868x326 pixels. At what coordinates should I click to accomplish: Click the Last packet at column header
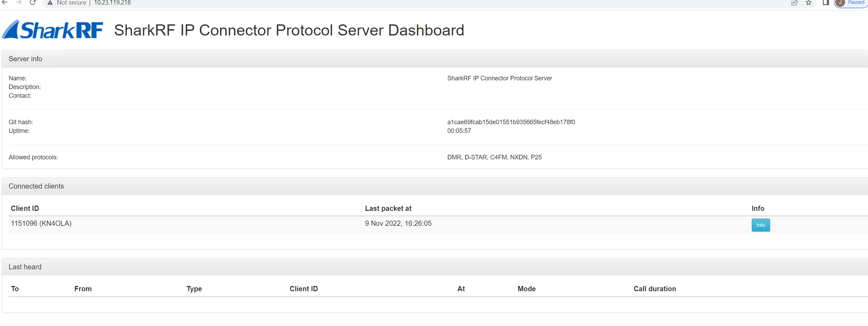(388, 208)
